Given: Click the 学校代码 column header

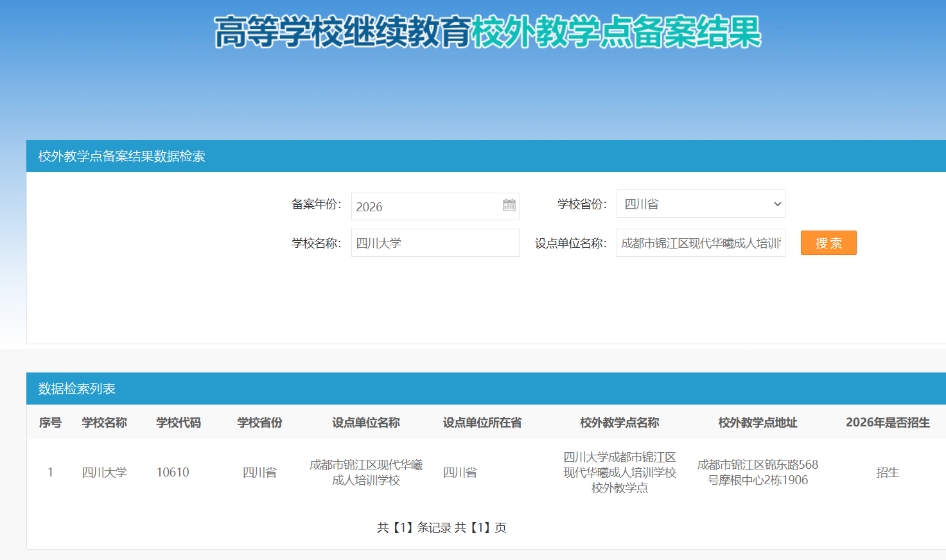Looking at the screenshot, I should (179, 423).
